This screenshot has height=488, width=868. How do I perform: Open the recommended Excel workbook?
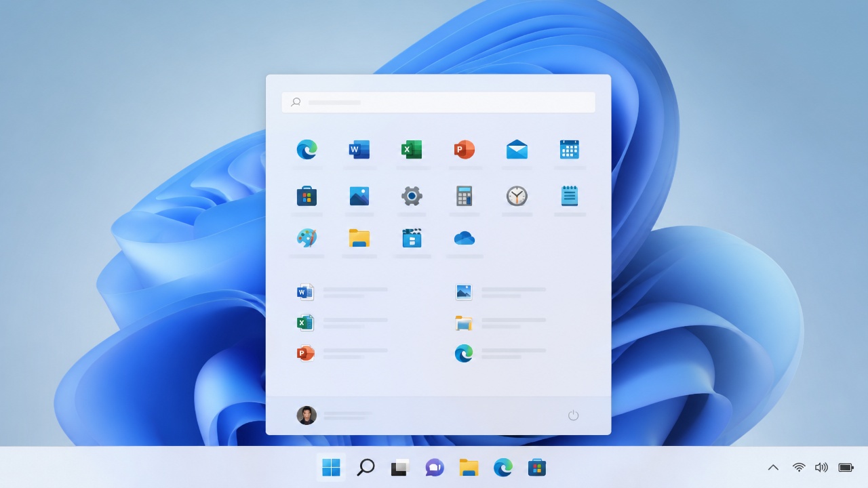coord(305,323)
